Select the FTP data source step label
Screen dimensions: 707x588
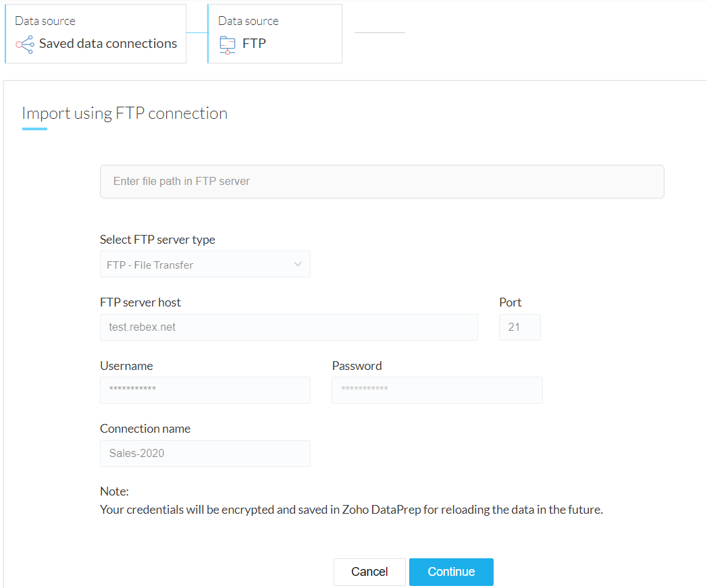[255, 44]
